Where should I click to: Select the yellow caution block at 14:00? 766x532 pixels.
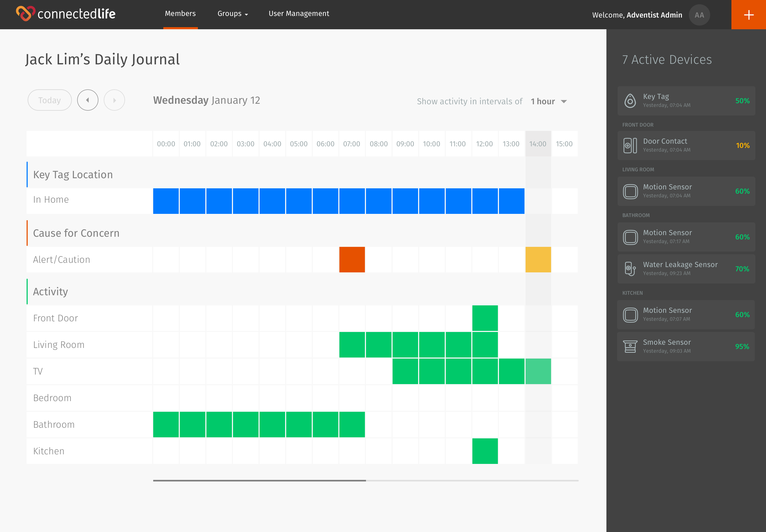538,260
